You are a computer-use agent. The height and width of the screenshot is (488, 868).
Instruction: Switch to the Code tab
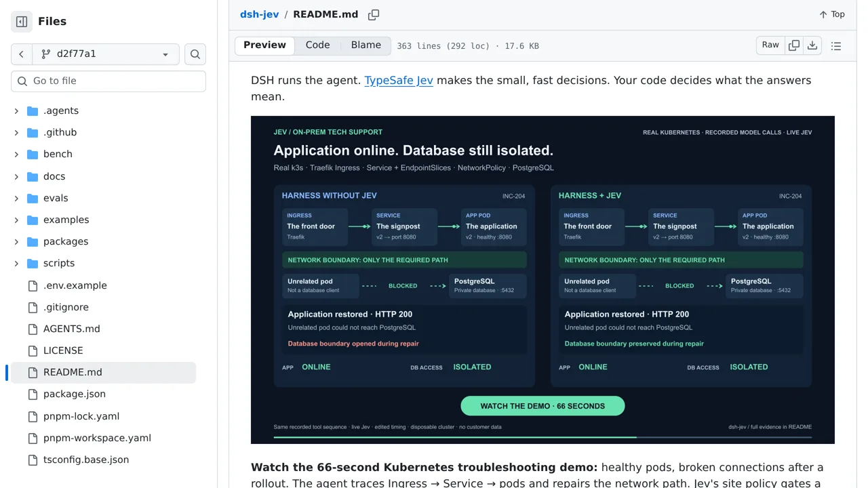point(317,45)
